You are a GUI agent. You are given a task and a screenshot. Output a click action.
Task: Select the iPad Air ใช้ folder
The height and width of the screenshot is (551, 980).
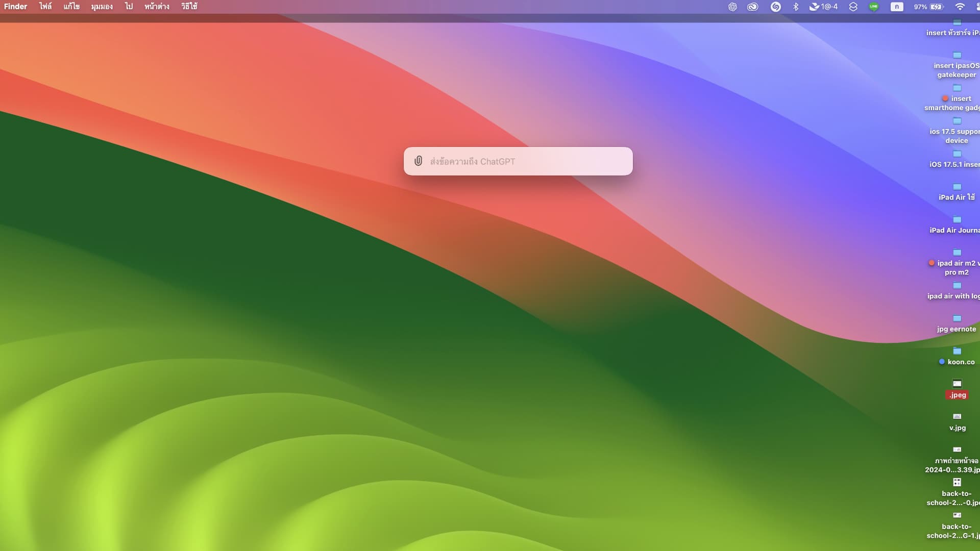click(x=957, y=187)
